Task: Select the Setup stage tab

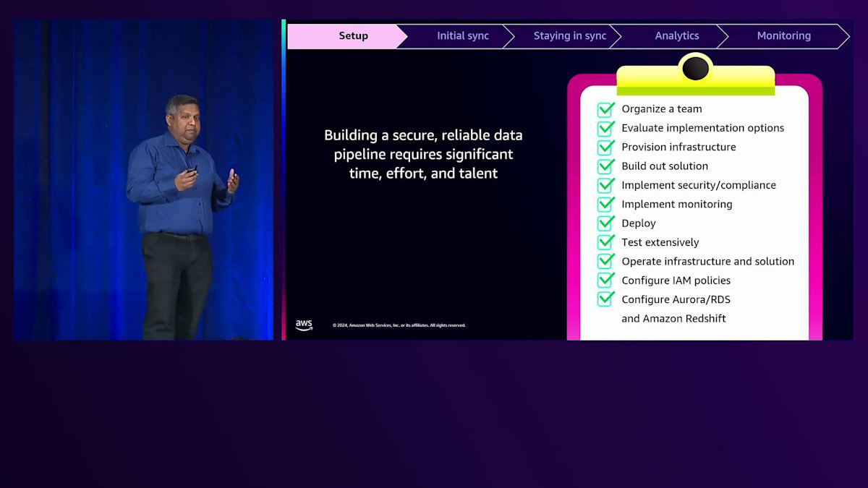Action: coord(348,36)
